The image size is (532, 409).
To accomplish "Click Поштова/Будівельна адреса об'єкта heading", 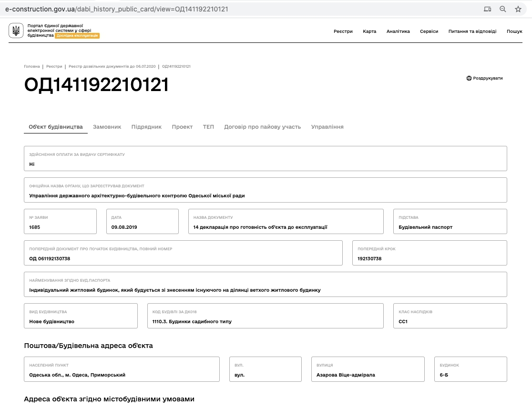I will (x=89, y=346).
